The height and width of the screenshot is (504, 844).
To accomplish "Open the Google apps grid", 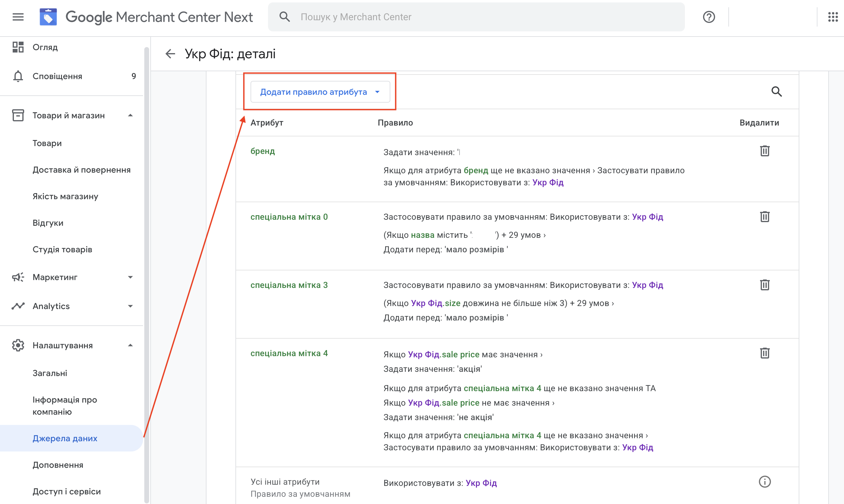I will pyautogui.click(x=833, y=17).
